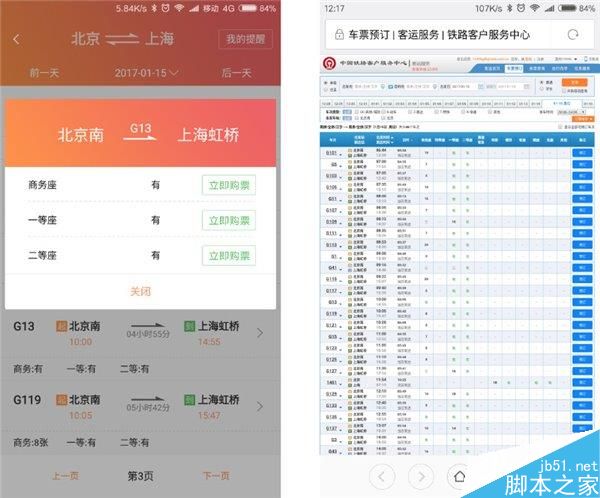600x498 pixels.
Task: Tap 立即购票 for 一等座
Action: [229, 220]
